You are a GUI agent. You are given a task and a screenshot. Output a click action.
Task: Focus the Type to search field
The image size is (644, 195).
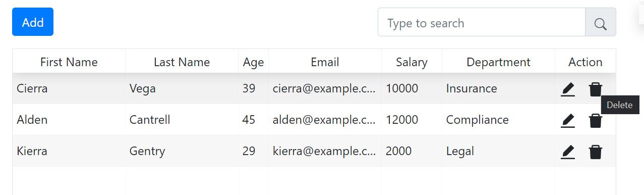tap(481, 22)
